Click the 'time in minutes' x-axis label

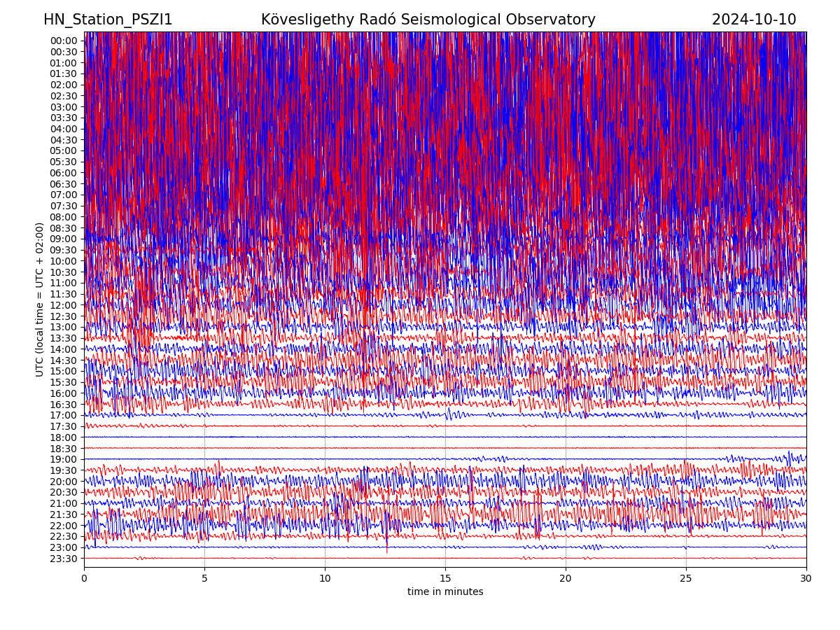point(445,592)
